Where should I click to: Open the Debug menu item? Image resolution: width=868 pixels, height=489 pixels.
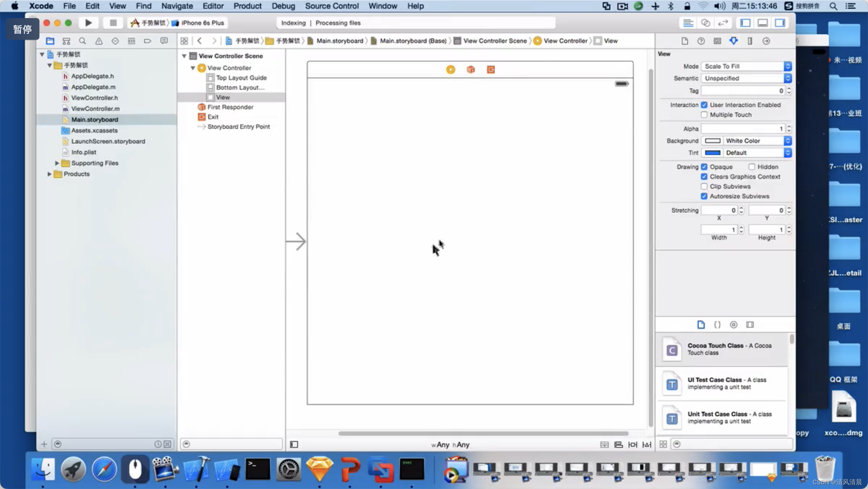click(283, 6)
